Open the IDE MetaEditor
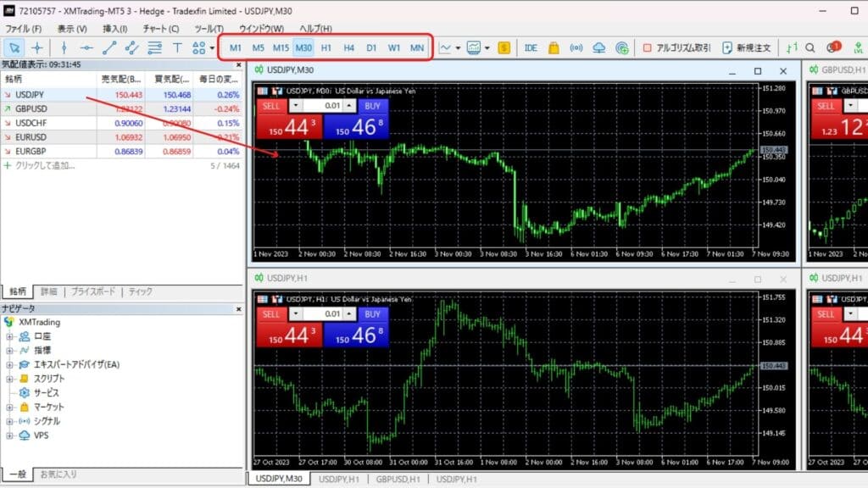868x488 pixels. point(531,48)
